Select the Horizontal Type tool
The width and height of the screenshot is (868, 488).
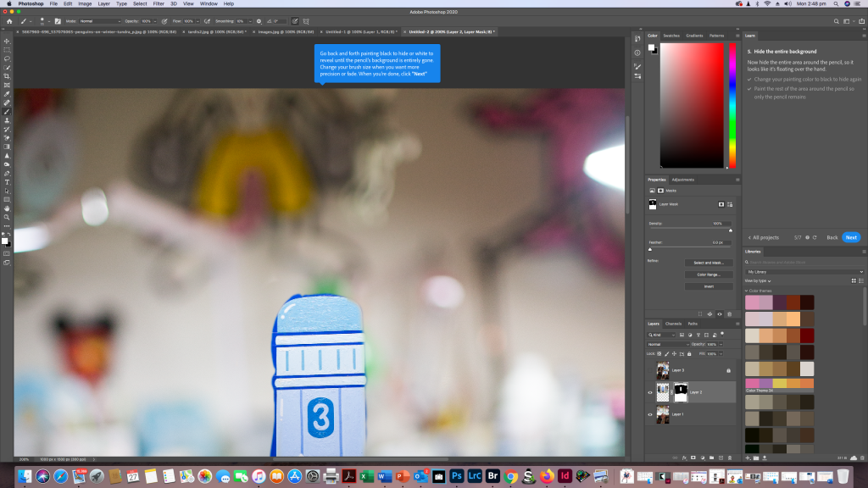pos(7,181)
